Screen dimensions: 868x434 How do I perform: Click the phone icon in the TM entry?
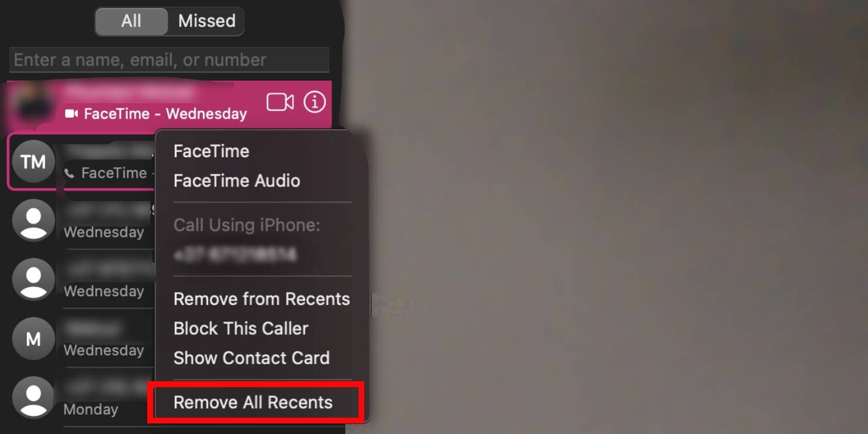point(70,174)
